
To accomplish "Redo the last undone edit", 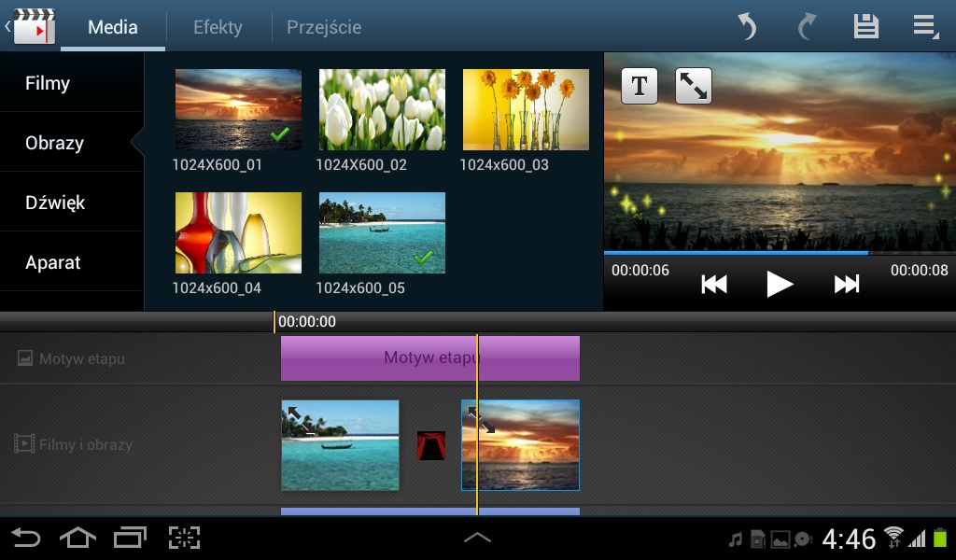I will (x=807, y=27).
